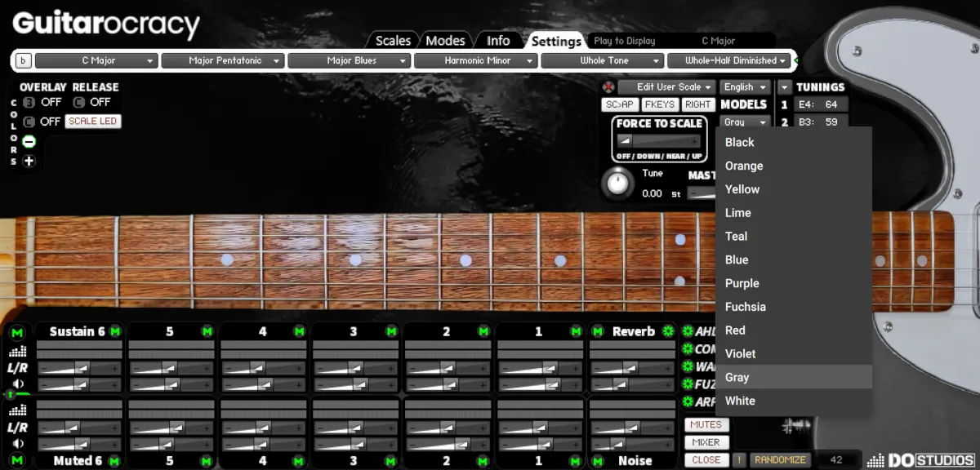Screen dimensions: 980x470
Task: Mute Muted string 5 channel
Action: [x=207, y=461]
